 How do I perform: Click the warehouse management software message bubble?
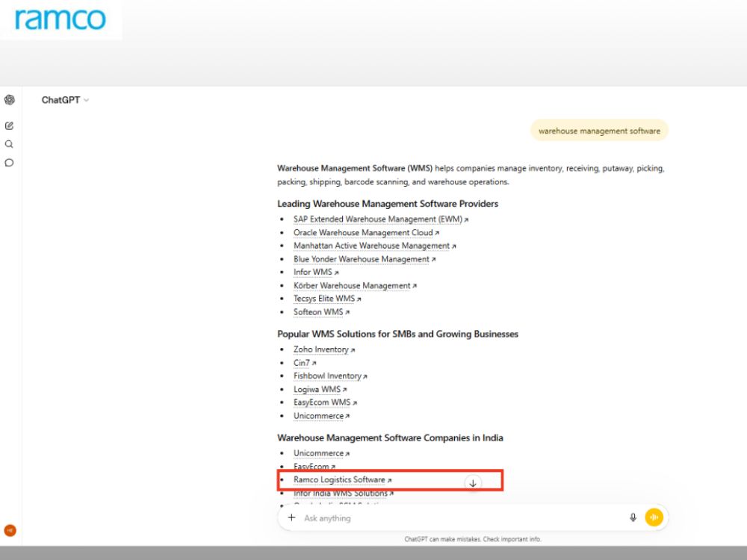599,131
